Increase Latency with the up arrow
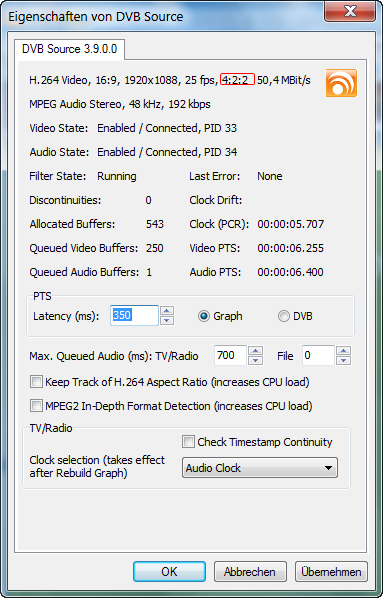The width and height of the screenshot is (383, 598). [x=167, y=310]
